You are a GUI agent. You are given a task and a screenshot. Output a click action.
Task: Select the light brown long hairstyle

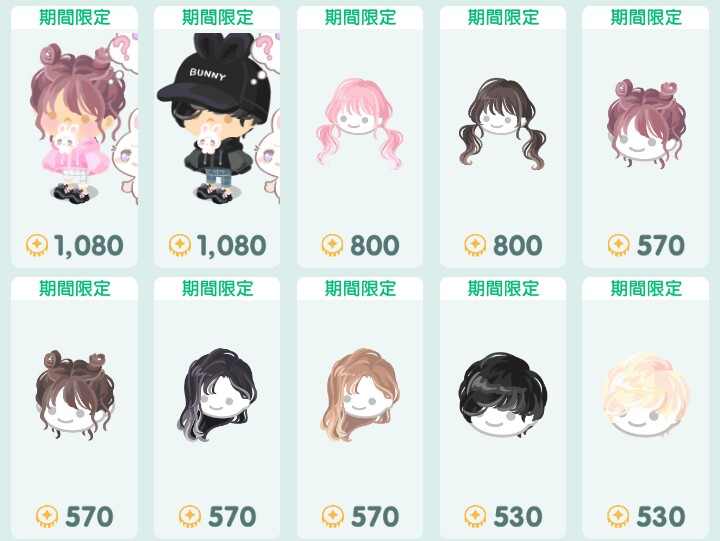click(360, 394)
